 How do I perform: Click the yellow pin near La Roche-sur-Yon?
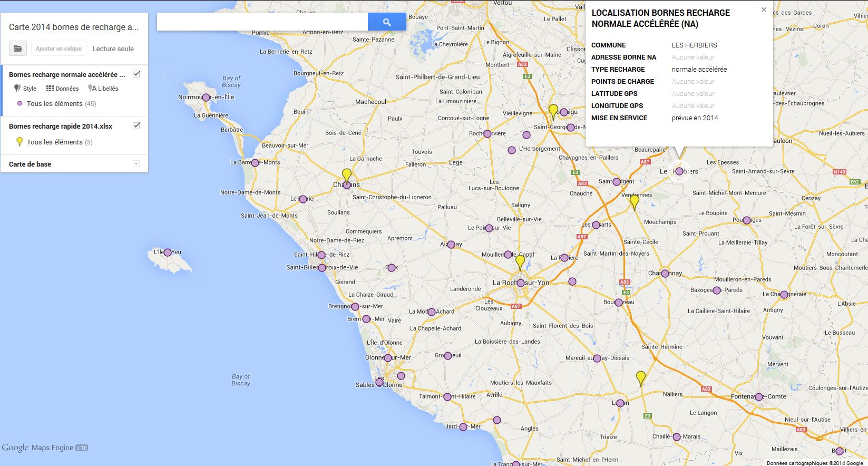(520, 262)
